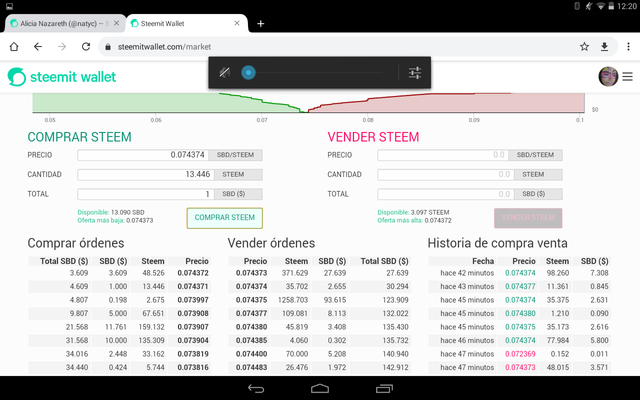The image size is (640, 400).
Task: Select buy order at price 0.074372
Action: click(x=120, y=273)
